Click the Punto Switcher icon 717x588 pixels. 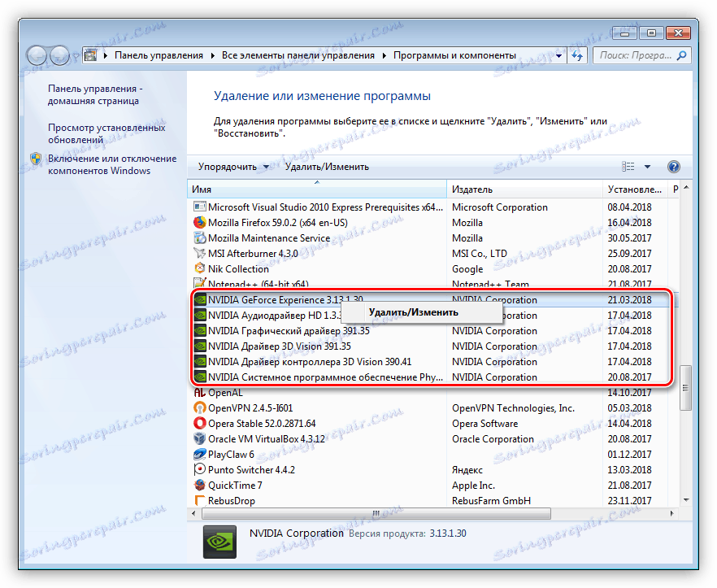coord(199,469)
